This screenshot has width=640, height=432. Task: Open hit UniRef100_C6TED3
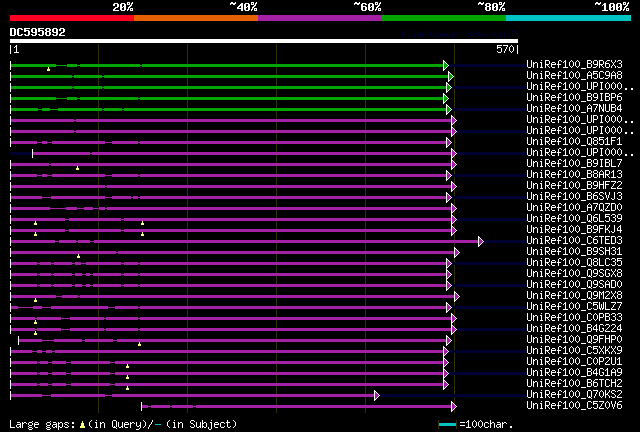[574, 240]
